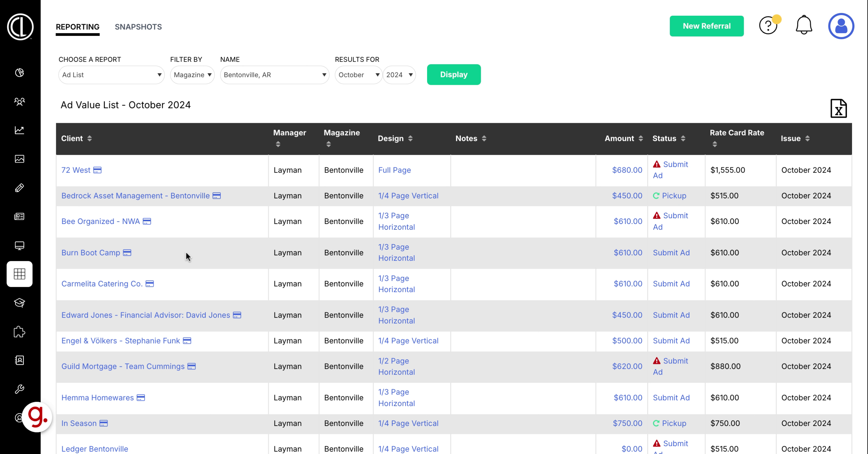The height and width of the screenshot is (454, 868).
Task: Open the Burn Boot Camp client link
Action: click(x=91, y=253)
